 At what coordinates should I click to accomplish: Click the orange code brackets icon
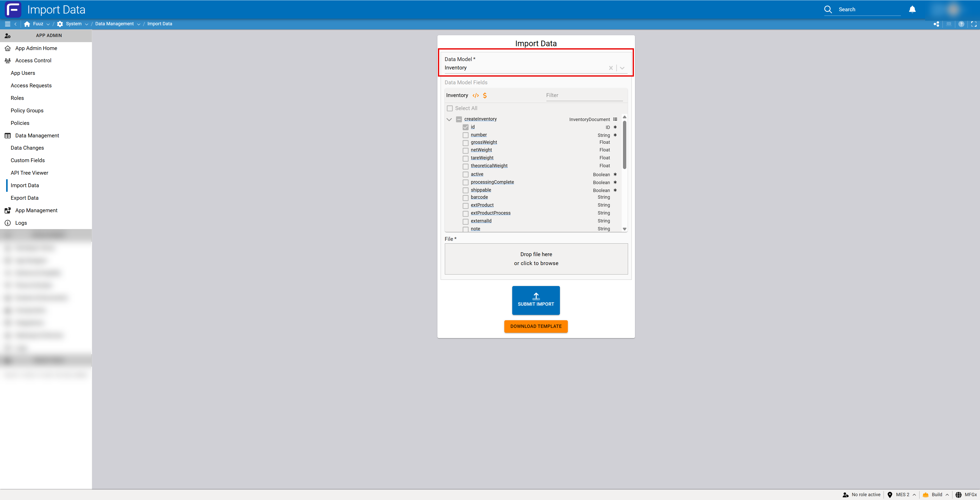coord(475,96)
